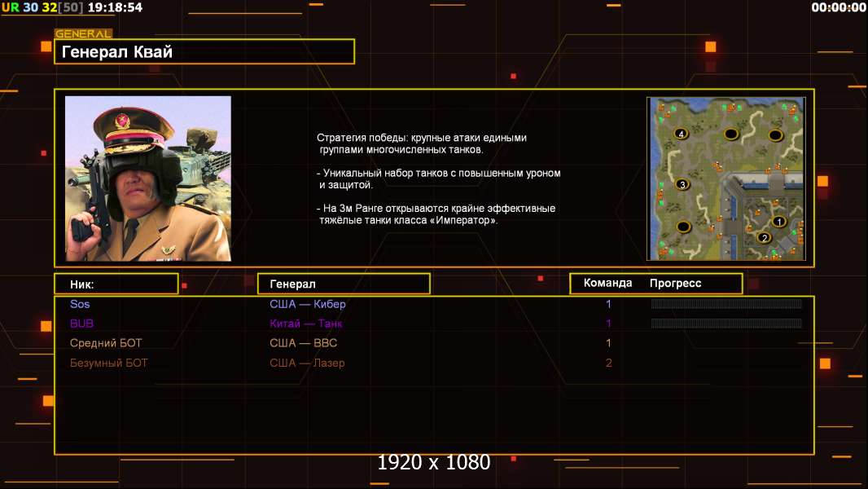Click the 'Генерал Квай' title box

(x=204, y=51)
